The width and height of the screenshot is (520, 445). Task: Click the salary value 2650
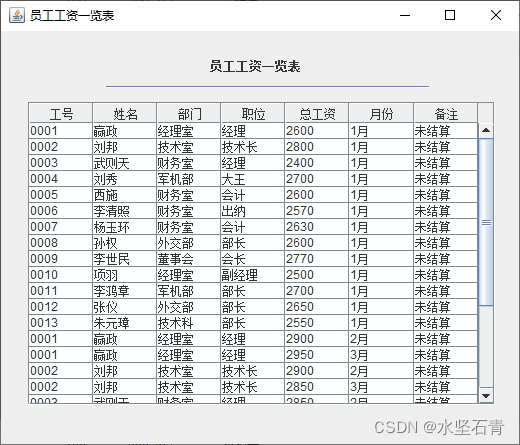317,307
